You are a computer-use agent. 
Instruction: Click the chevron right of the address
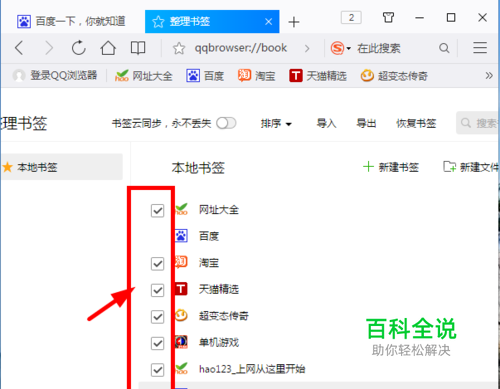point(307,49)
